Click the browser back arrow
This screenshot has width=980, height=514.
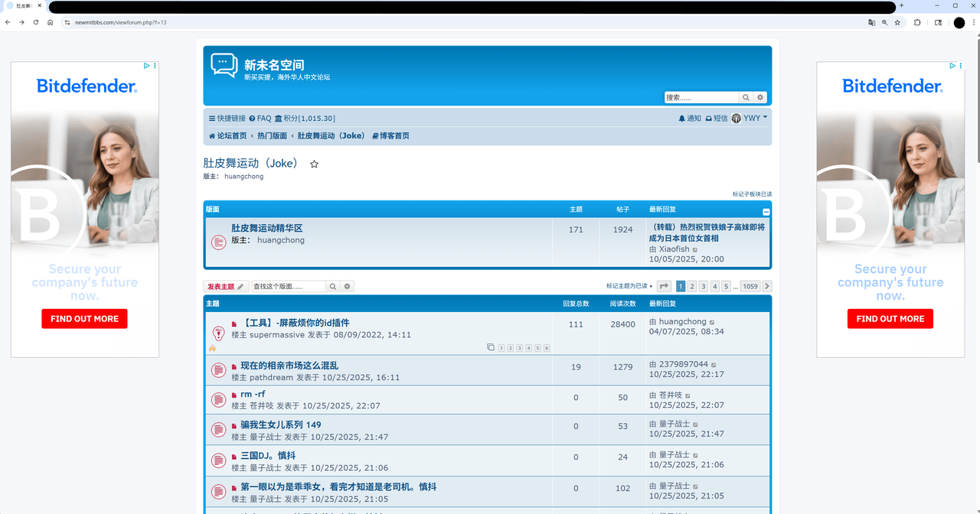[x=8, y=22]
